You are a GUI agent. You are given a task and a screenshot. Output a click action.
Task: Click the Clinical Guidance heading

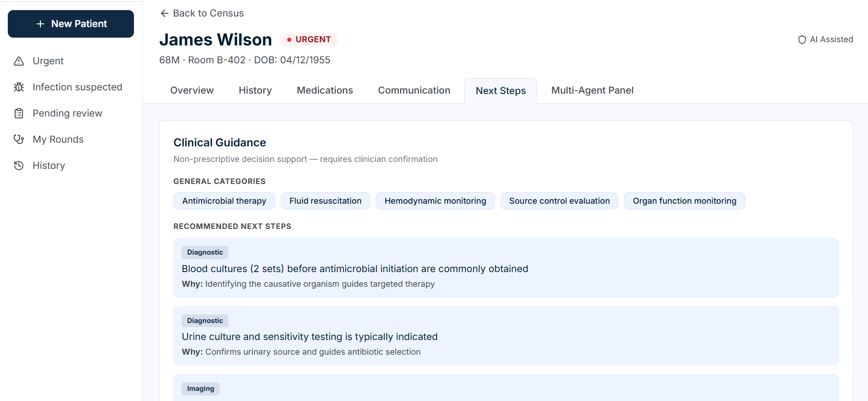tap(220, 143)
